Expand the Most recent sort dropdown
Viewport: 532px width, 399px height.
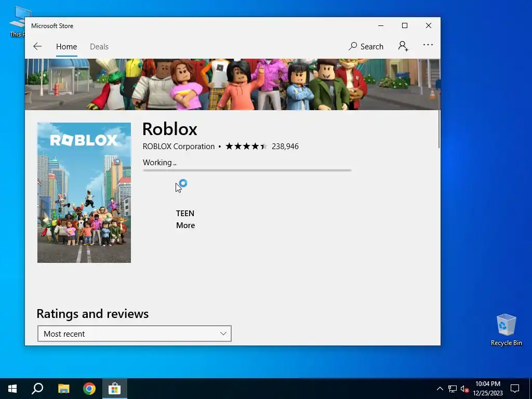pos(135,334)
